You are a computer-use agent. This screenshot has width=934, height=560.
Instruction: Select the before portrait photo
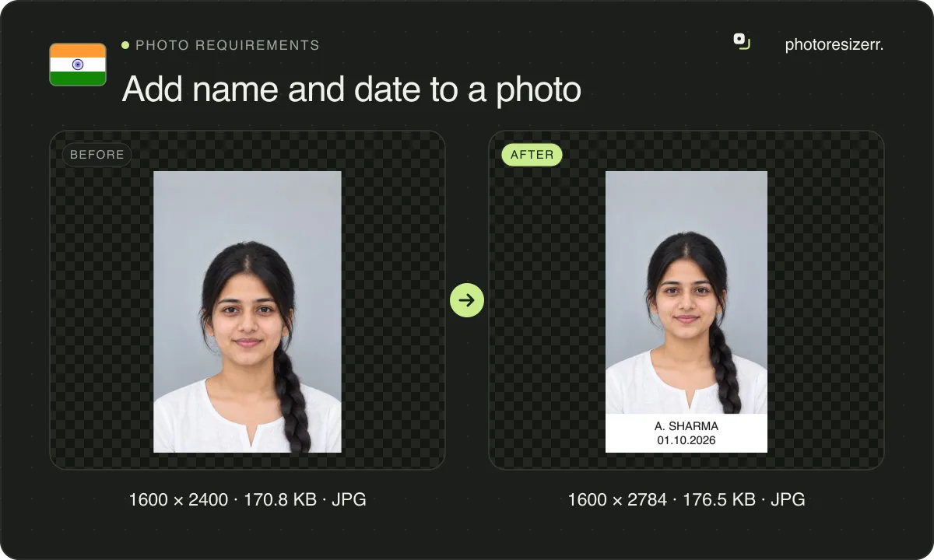[x=248, y=312]
